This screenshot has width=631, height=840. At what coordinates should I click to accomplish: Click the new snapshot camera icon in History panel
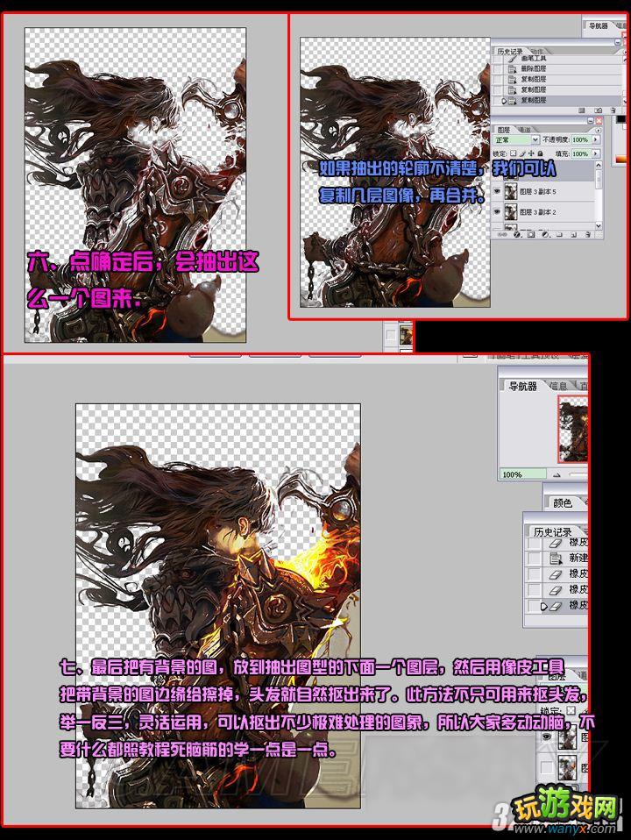point(599,110)
